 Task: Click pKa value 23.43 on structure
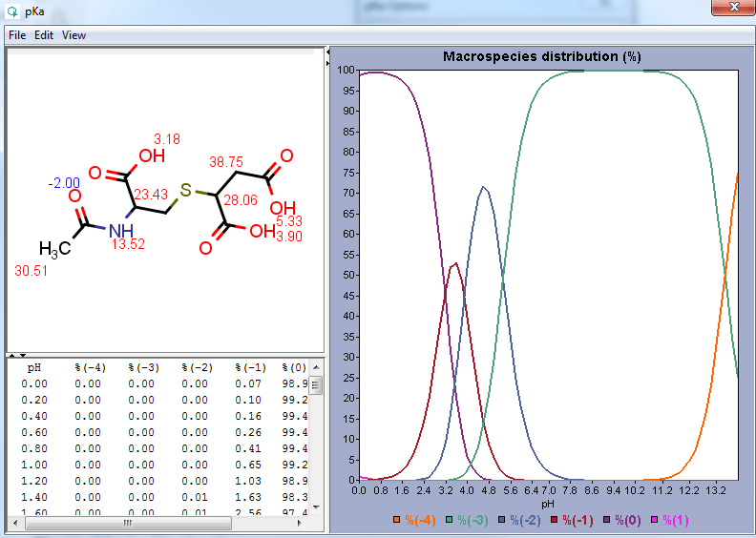point(151,195)
